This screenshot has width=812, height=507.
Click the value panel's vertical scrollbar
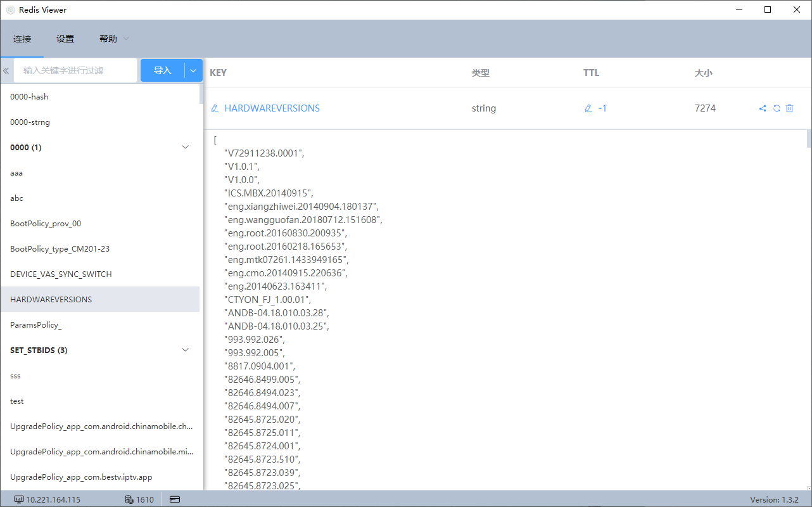809,310
